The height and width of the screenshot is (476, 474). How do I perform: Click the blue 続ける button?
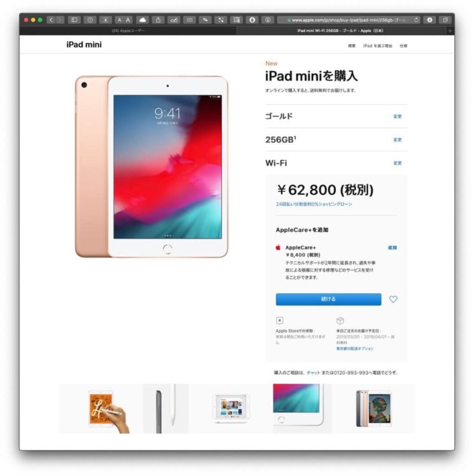[x=329, y=299]
